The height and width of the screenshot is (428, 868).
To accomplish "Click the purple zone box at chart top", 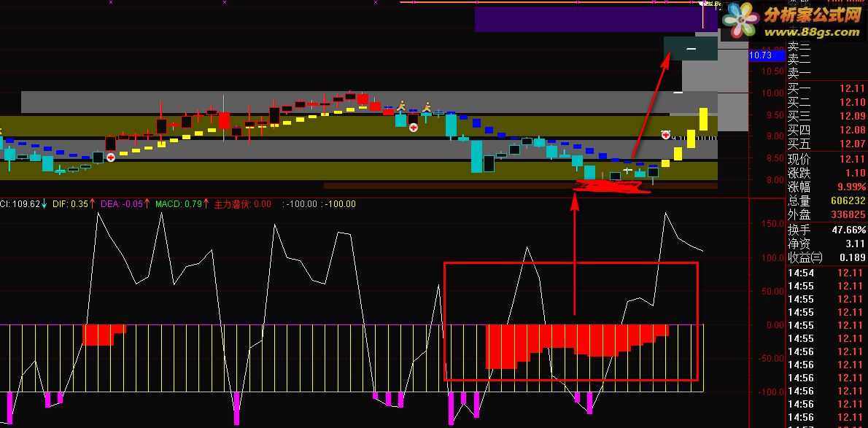I will coord(596,19).
